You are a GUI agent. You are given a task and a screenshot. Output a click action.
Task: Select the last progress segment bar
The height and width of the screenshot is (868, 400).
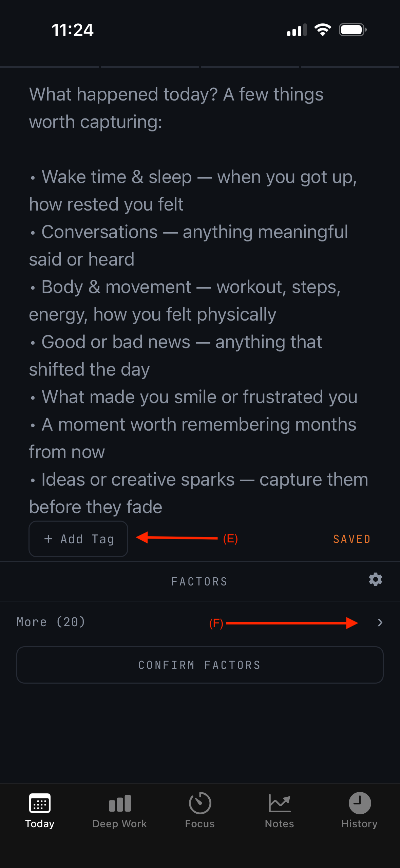pyautogui.click(x=350, y=67)
